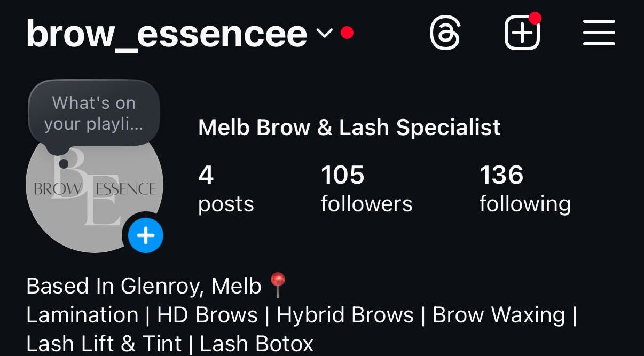Image resolution: width=644 pixels, height=356 pixels.
Task: Tap the "Hybrid Brows" bio text
Action: click(x=345, y=315)
